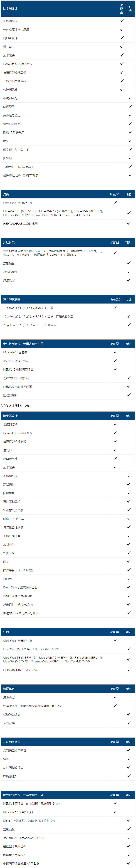The width and height of the screenshot is (136, 868).
Task: Select the 吸尘臂（7、10、14）row label
Action: (x=16, y=150)
